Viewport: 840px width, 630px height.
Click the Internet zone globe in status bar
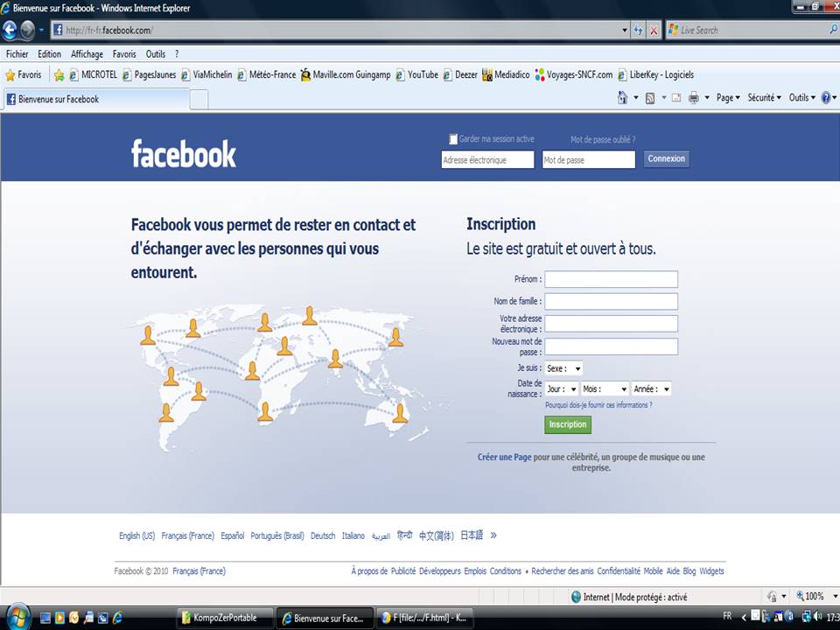(x=577, y=597)
